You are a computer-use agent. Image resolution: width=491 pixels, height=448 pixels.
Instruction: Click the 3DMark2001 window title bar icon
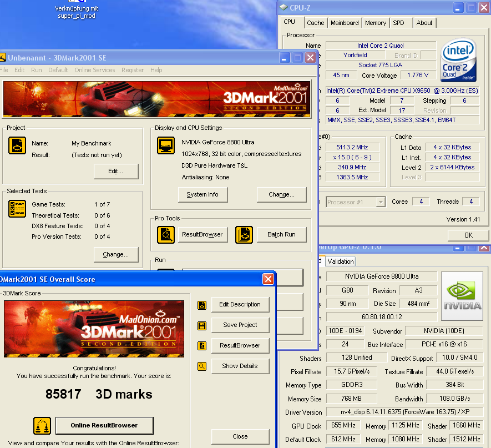3,58
